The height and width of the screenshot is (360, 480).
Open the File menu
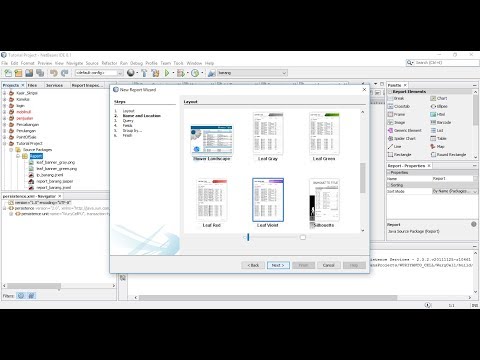(5, 63)
